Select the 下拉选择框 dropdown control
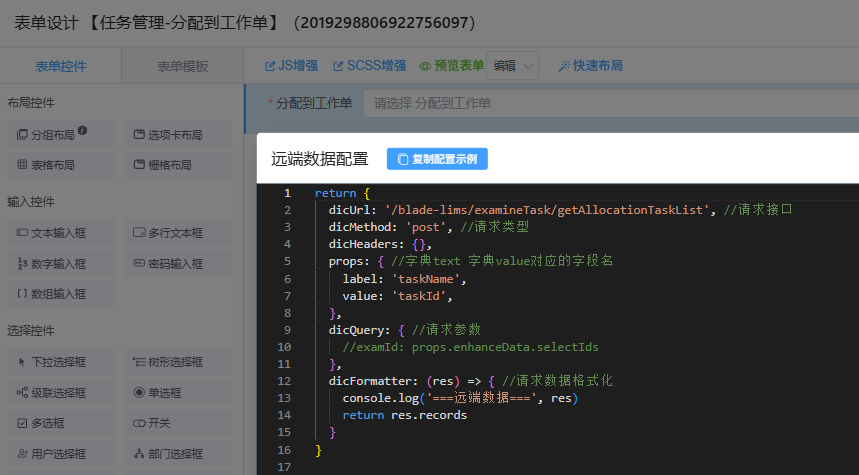859x475 pixels. (x=59, y=362)
